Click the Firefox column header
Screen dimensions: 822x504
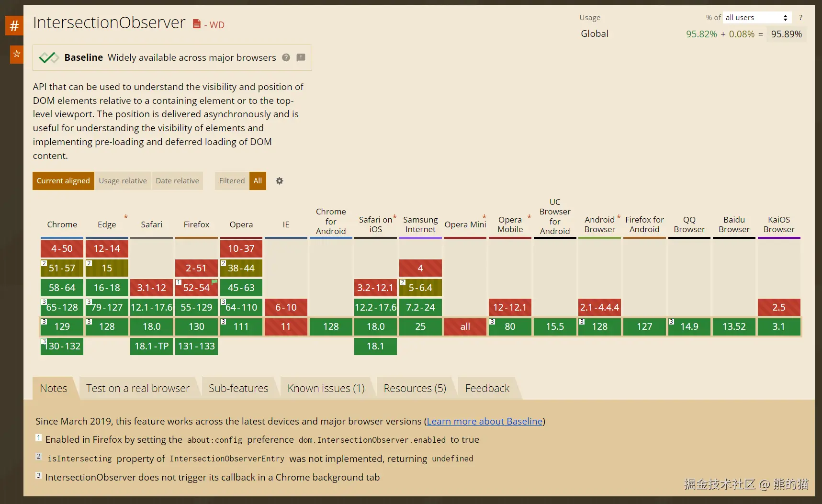point(196,224)
